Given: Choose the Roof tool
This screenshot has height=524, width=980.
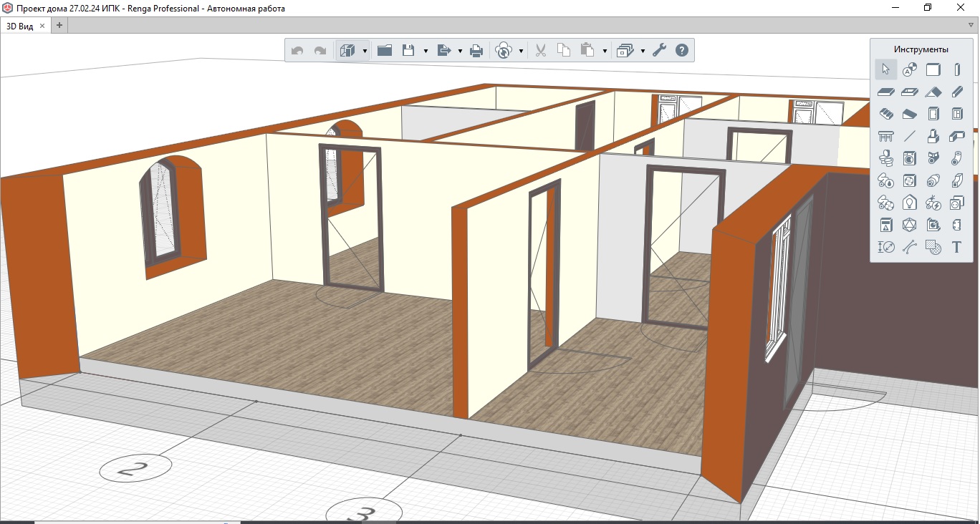Looking at the screenshot, I should (933, 92).
